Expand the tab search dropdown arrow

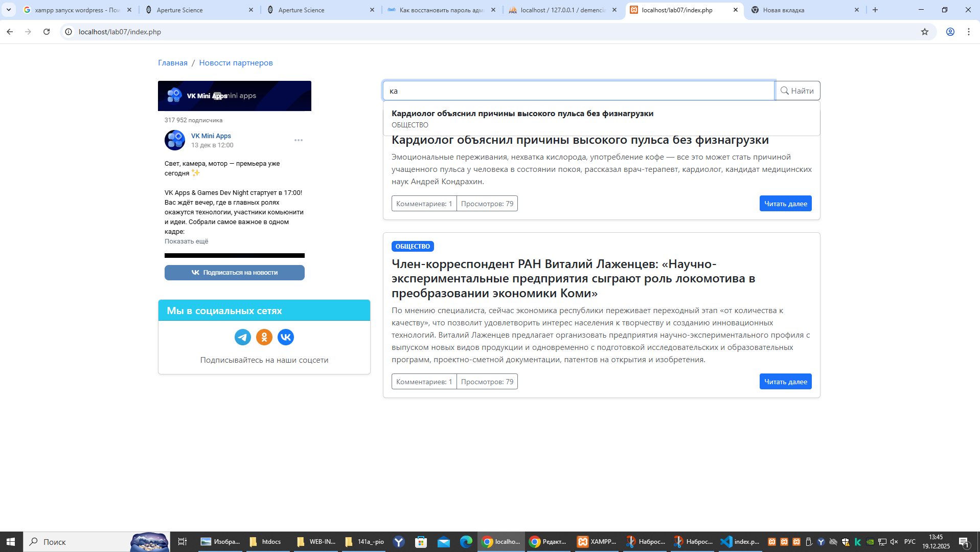tap(9, 10)
